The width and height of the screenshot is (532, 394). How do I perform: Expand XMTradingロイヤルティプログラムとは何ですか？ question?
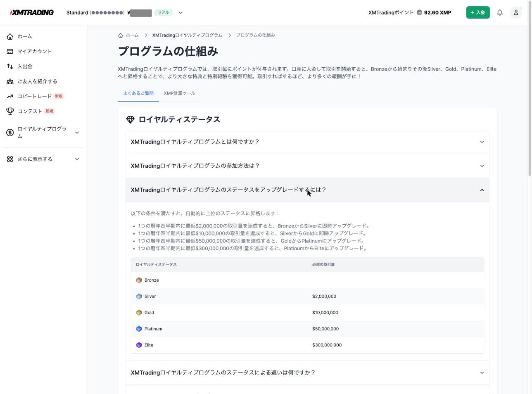point(307,142)
